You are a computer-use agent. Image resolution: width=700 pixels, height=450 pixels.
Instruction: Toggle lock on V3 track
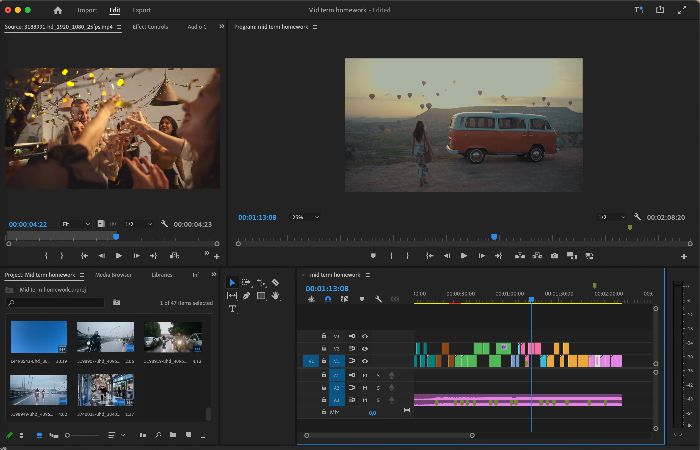click(324, 336)
